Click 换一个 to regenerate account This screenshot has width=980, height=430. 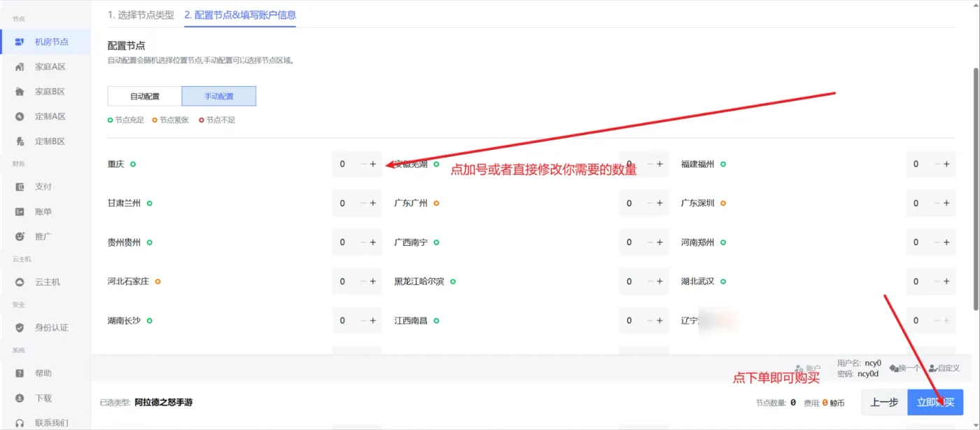904,368
